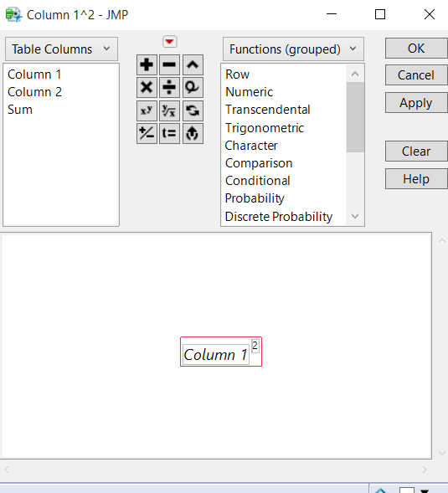Click the divide keypad icon
The height and width of the screenshot is (493, 448).
point(170,87)
